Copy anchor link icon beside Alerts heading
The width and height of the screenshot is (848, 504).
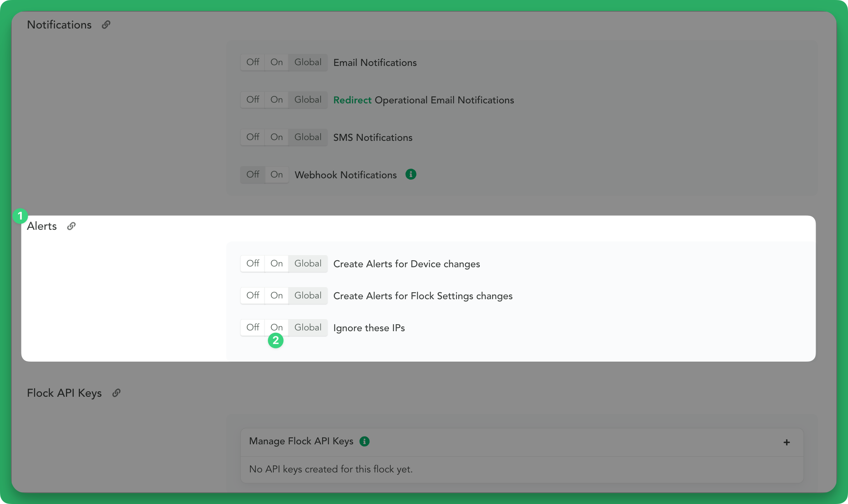pos(71,226)
